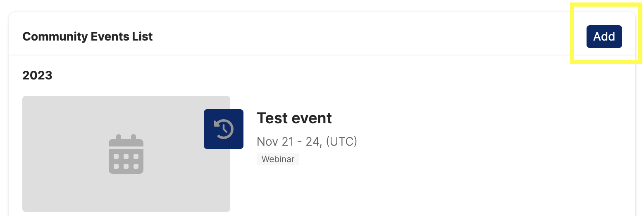Click the Test event date range

[x=307, y=142]
